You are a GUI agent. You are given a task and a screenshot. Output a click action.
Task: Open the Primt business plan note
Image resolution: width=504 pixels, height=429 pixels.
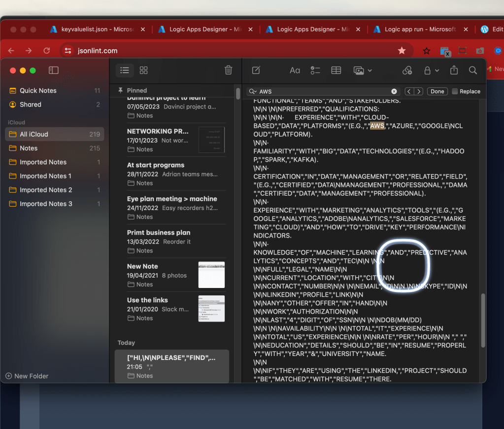point(172,241)
